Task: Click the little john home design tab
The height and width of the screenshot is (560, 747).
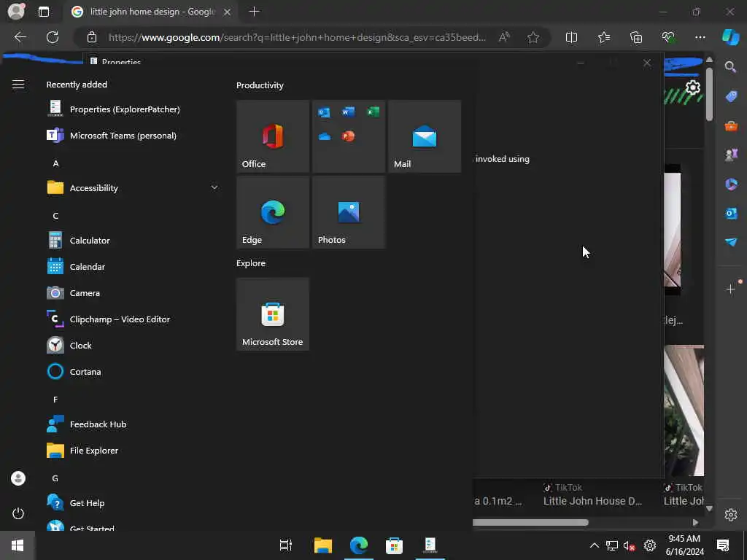Action: pos(152,12)
